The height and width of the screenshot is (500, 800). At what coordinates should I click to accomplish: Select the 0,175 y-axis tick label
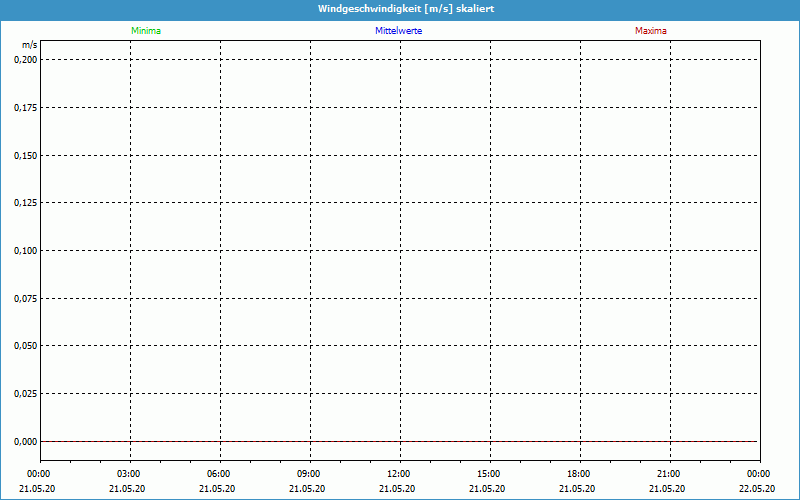tap(25, 108)
